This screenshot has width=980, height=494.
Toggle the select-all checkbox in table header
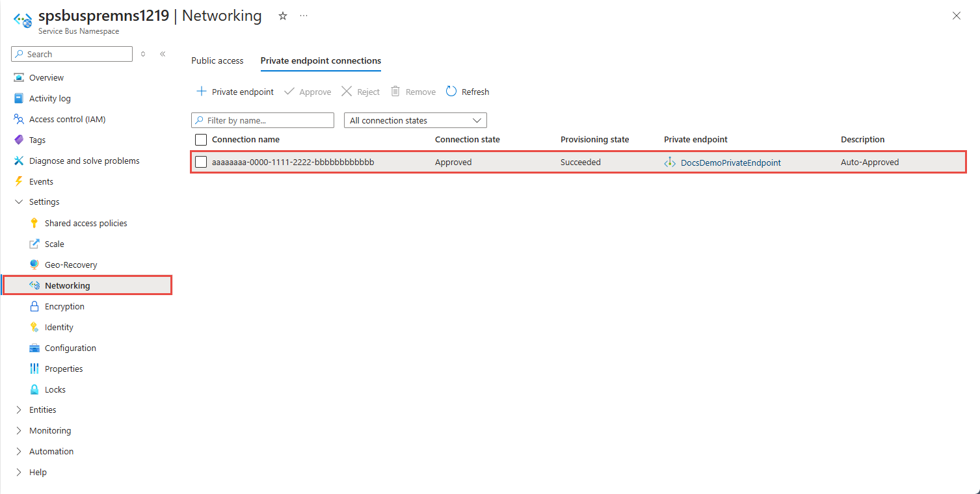(202, 140)
